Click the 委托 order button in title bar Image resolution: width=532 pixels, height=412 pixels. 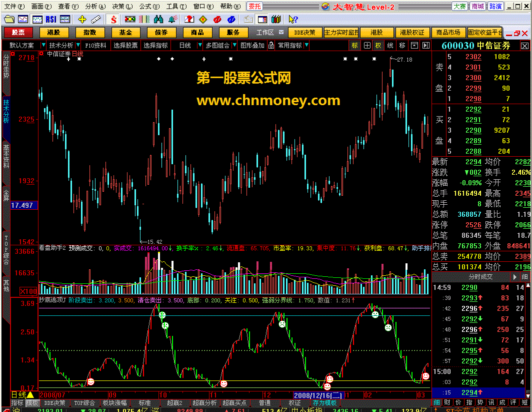coord(254,7)
